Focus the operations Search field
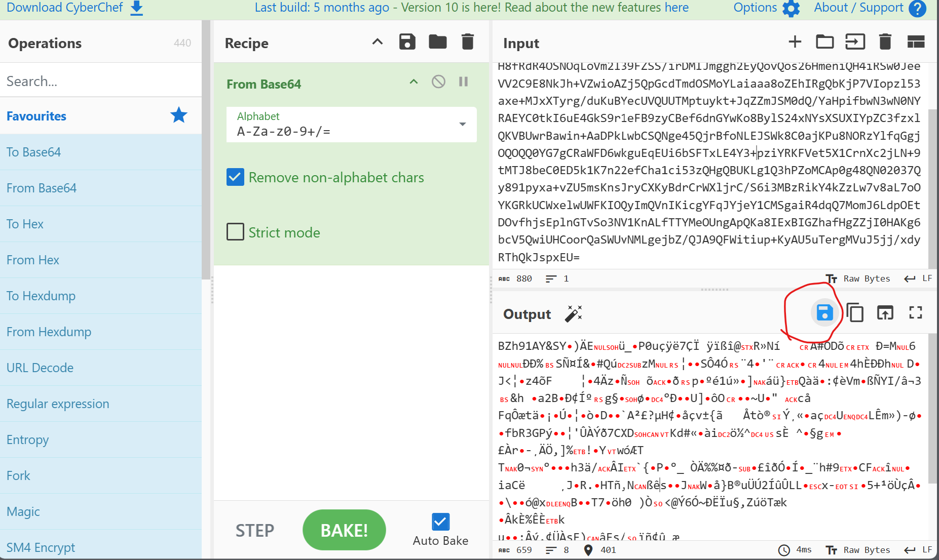Screen dimensions: 939x560 coord(100,81)
